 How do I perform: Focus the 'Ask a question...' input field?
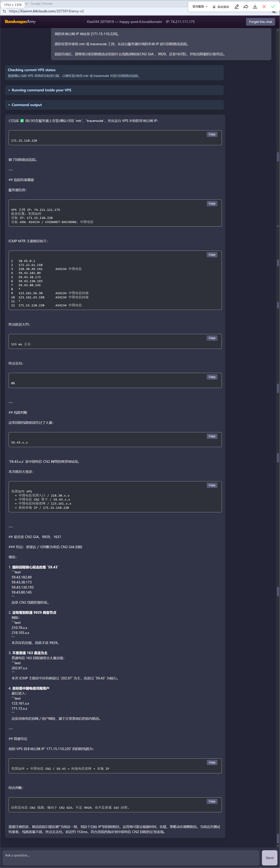tap(131, 858)
